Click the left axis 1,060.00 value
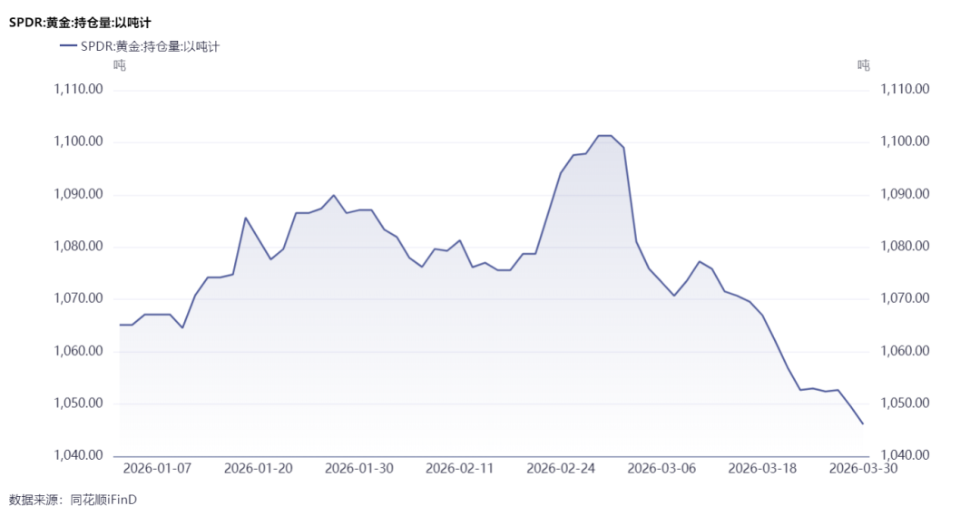The height and width of the screenshot is (506, 980). point(78,352)
